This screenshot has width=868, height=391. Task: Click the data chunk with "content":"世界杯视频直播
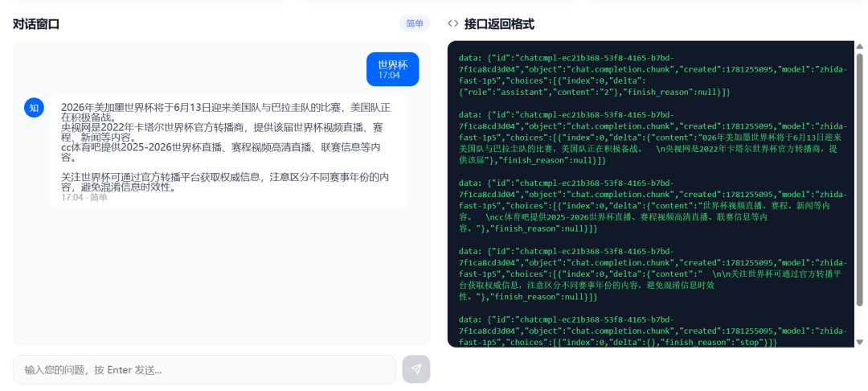pyautogui.click(x=653, y=205)
